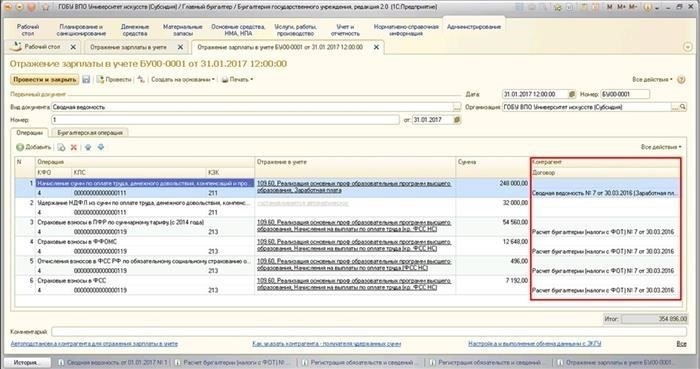Click the Дата field 31.01.2017 12:00:00
Viewport: 700px width, 369px height.
click(x=535, y=94)
